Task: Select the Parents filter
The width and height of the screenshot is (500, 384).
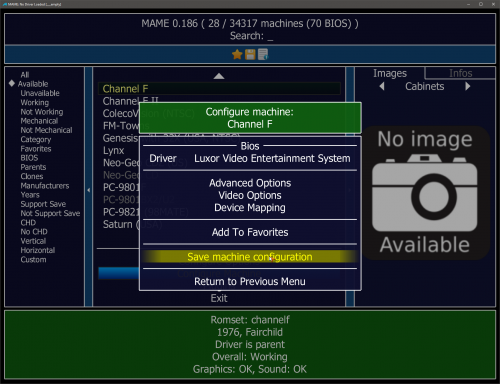Action: (x=33, y=167)
